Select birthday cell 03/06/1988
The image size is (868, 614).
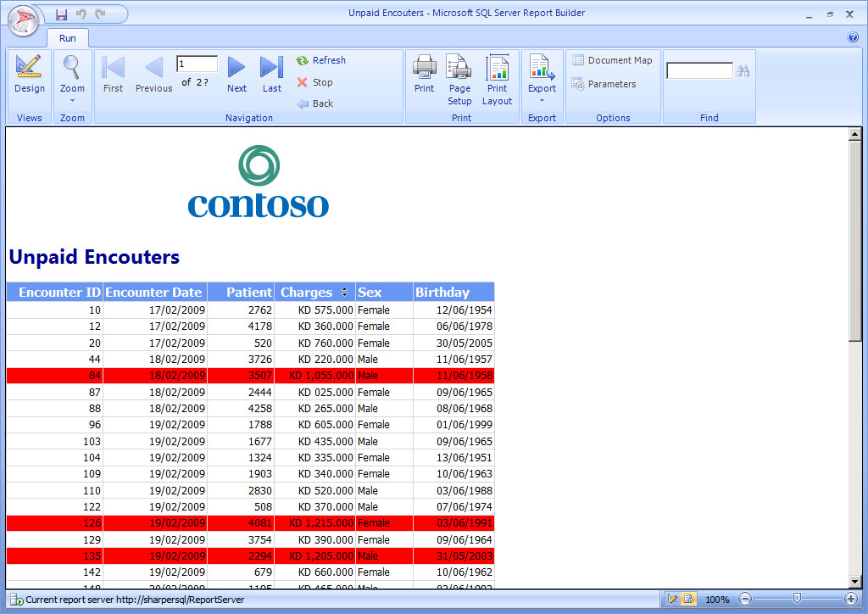click(x=454, y=490)
